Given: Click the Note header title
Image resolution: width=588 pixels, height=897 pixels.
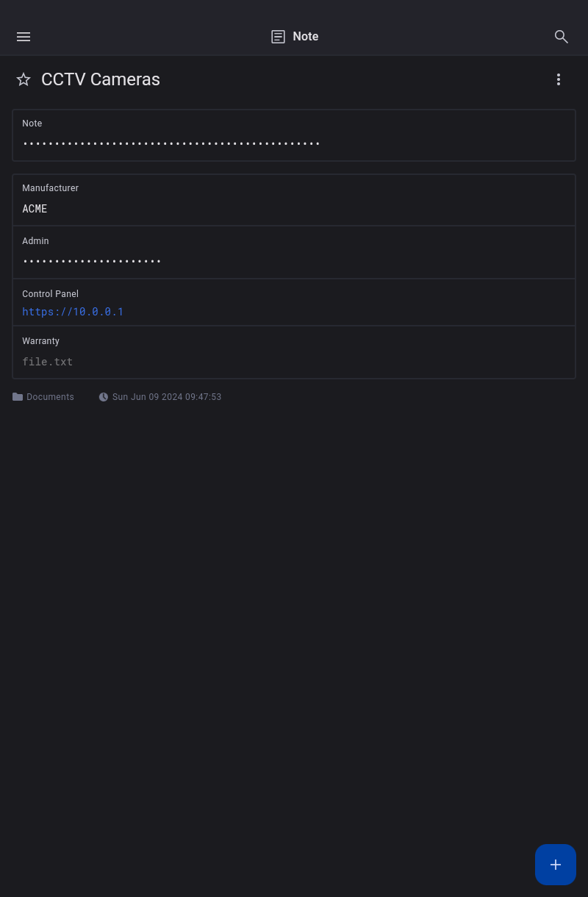Looking at the screenshot, I should click(x=305, y=37).
